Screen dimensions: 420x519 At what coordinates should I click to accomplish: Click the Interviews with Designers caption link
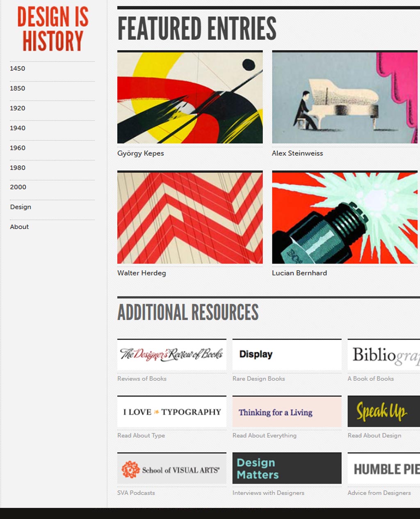click(268, 493)
